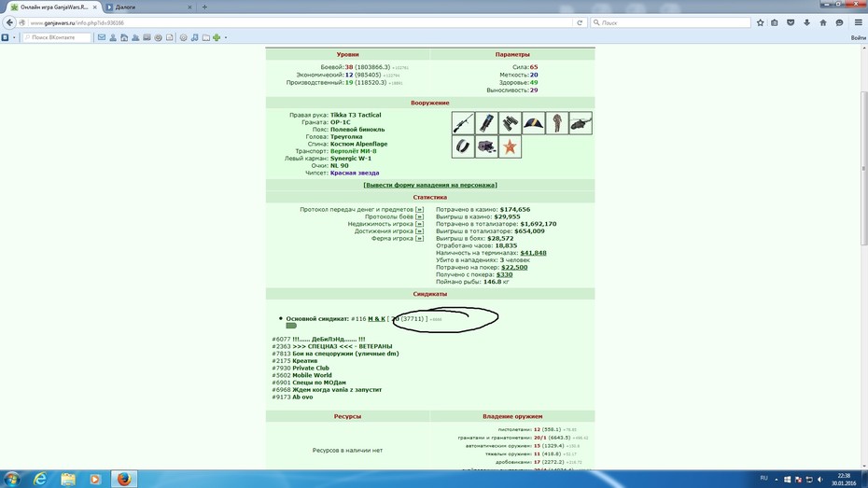Image resolution: width=868 pixels, height=488 pixels.
Task: Click the green plus icon in VK toolbar
Action: [217, 37]
